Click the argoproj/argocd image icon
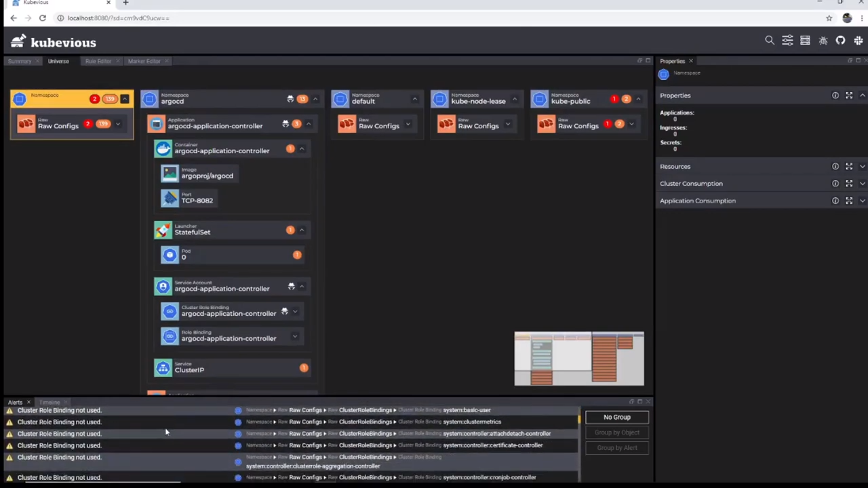Viewport: 868px width, 488px height. (x=170, y=174)
